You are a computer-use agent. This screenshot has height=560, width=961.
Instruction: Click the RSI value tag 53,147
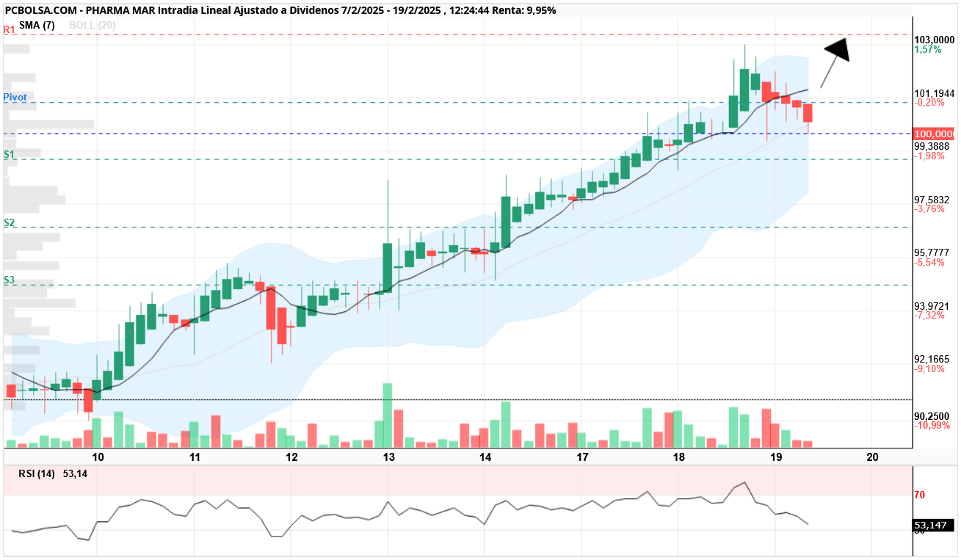click(932, 526)
